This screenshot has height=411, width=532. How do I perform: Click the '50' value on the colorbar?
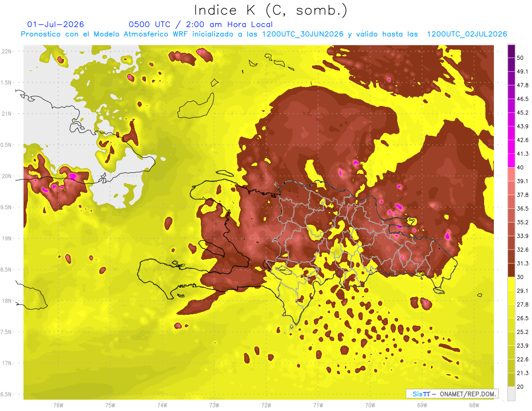(x=520, y=58)
